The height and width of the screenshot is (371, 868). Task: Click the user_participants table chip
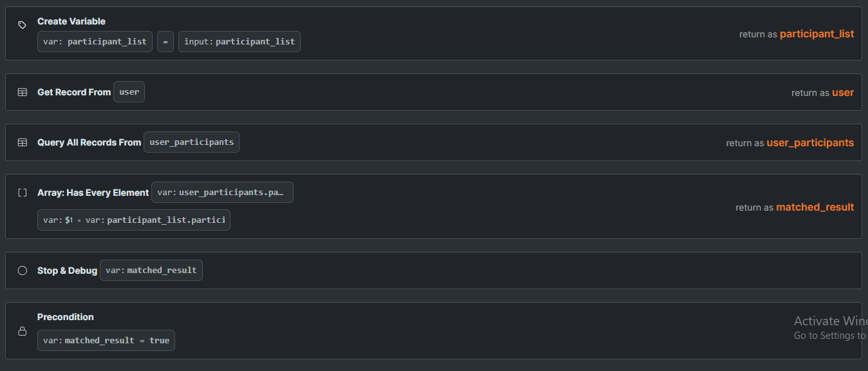[x=191, y=142]
